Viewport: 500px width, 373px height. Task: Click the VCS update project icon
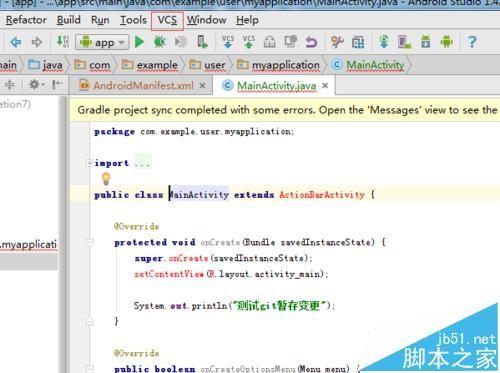click(228, 42)
